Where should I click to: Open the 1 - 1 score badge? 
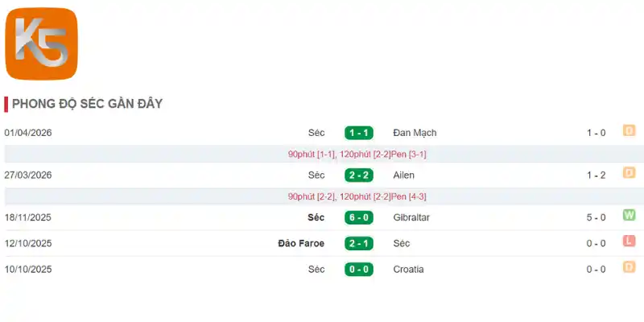click(359, 133)
